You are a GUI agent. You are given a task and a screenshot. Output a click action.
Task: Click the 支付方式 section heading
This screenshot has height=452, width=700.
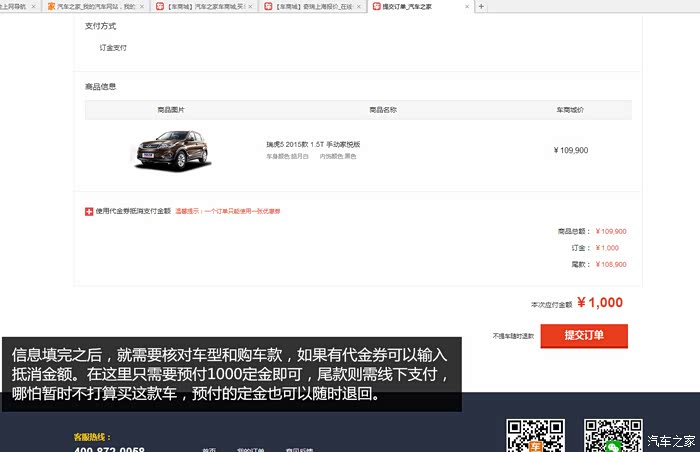(x=100, y=26)
